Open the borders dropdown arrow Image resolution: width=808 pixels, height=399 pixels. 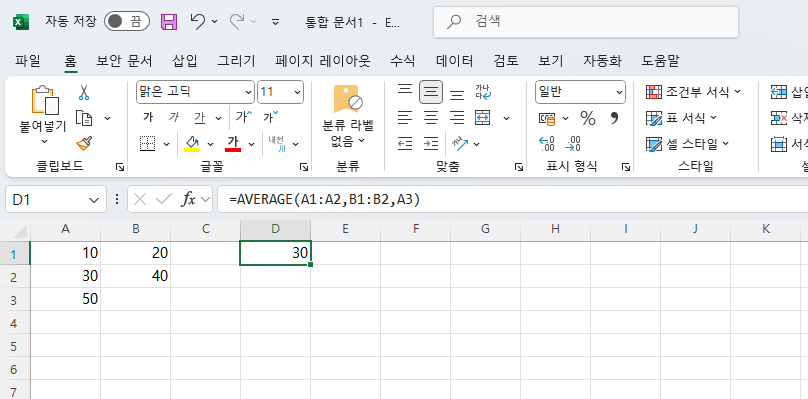(166, 144)
